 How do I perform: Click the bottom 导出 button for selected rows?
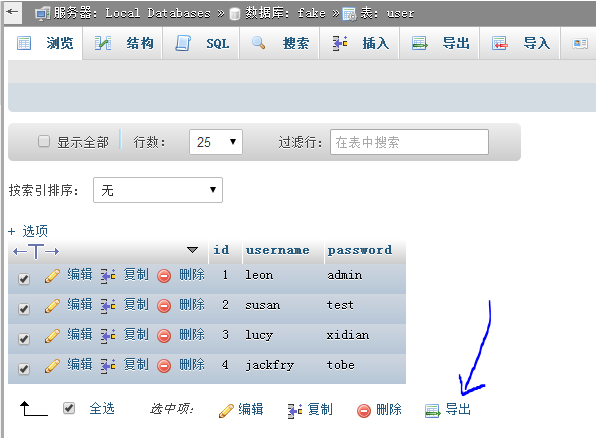coord(448,409)
